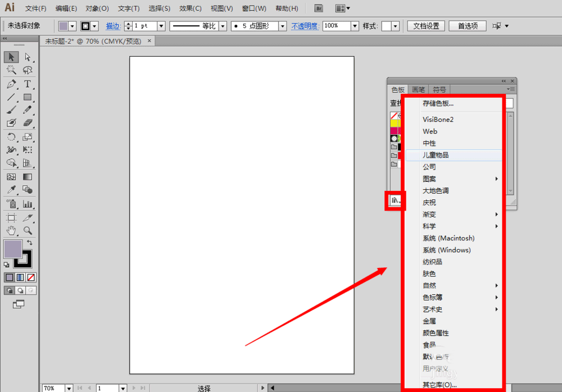Select the Warp tool
562x392 pixels.
point(11,150)
